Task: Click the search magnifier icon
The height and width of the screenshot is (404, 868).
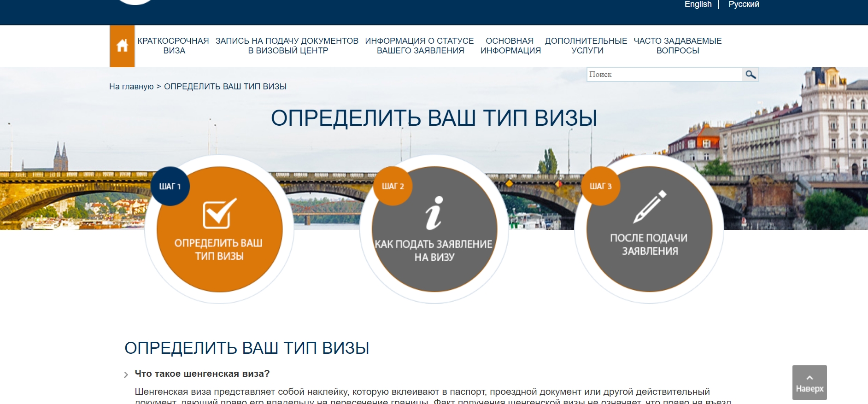Action: pos(750,75)
